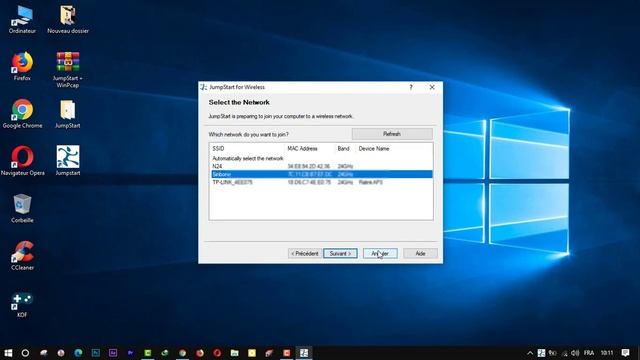Show hidden system tray icons
Screen dimensions: 640x360
(x=530, y=353)
